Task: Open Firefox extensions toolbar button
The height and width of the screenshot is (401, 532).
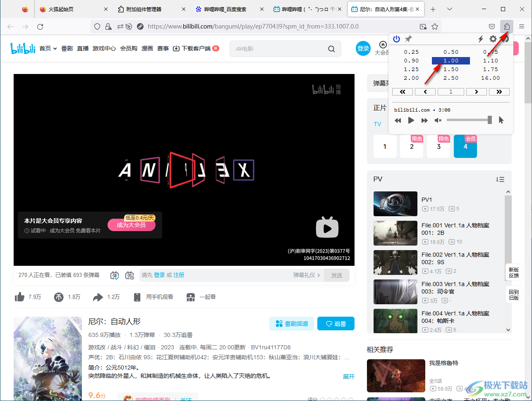Action: tap(507, 26)
